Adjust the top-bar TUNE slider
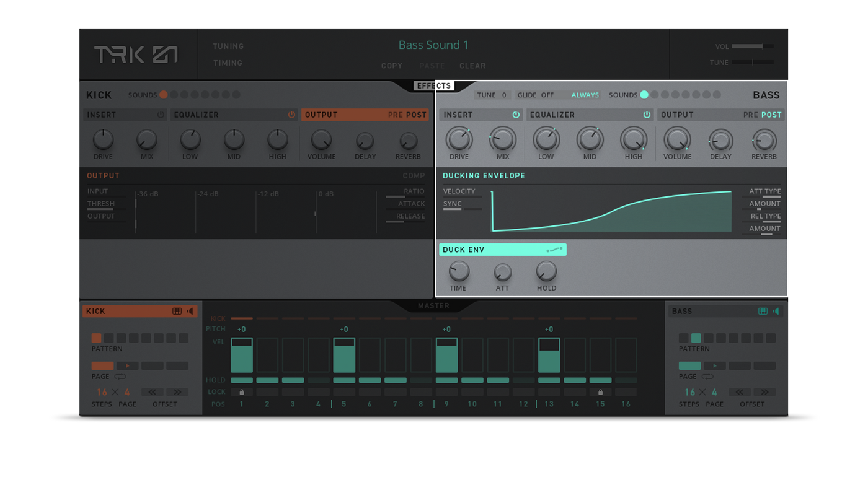 coord(753,63)
